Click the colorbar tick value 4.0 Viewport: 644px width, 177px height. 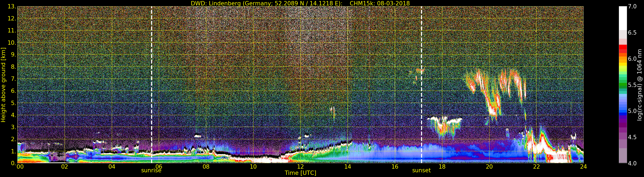632,163
